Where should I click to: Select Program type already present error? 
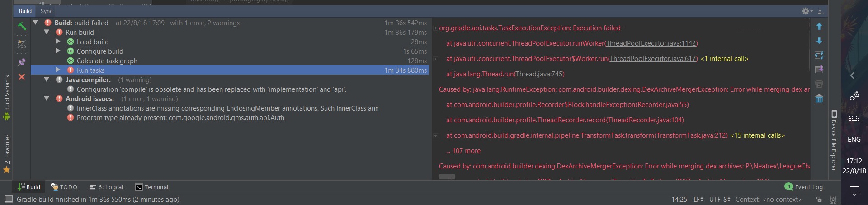tap(180, 118)
